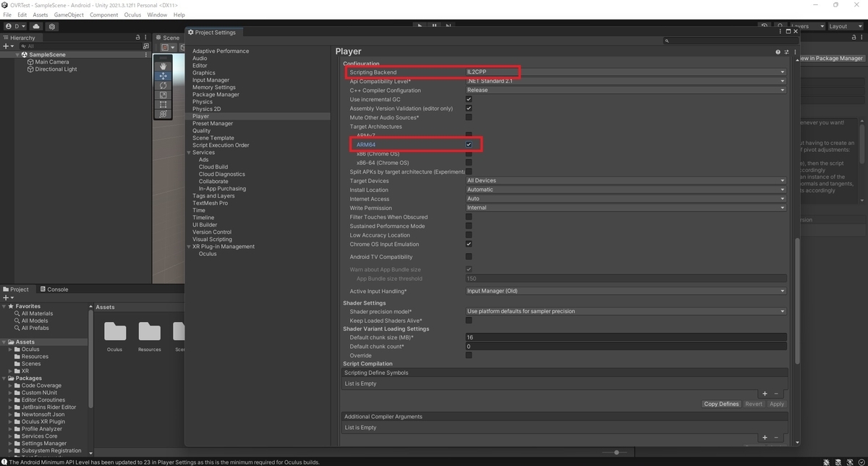Viewport: 868px width, 466px height.
Task: Open Collab/version control icon in toolbar
Action: [x=52, y=26]
